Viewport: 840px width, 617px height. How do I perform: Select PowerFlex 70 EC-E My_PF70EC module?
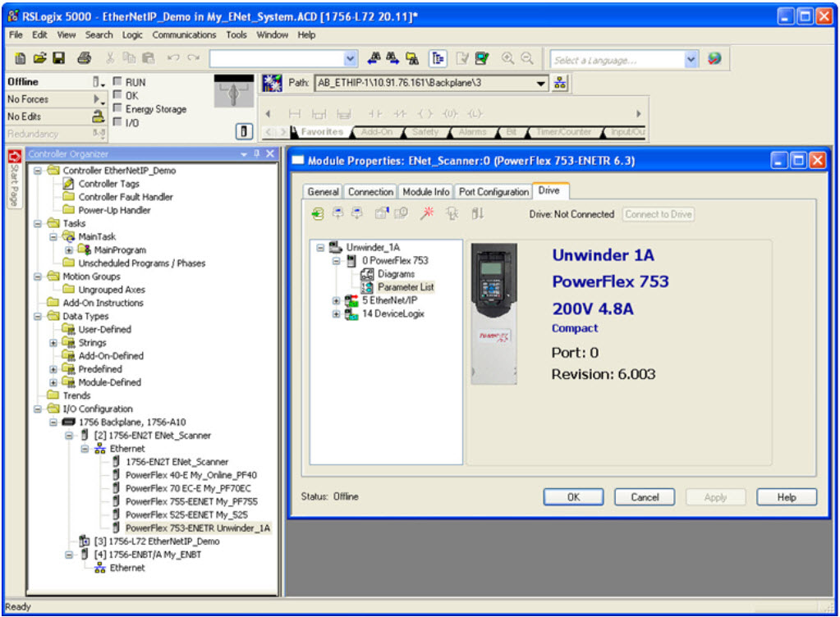coord(188,488)
